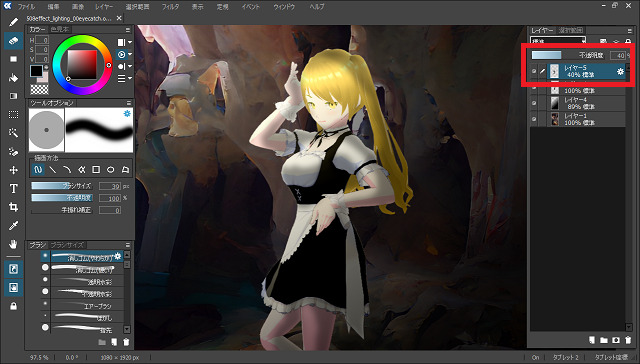The width and height of the screenshot is (640, 364).
Task: Open tool options panel menu icon
Action: tap(128, 103)
